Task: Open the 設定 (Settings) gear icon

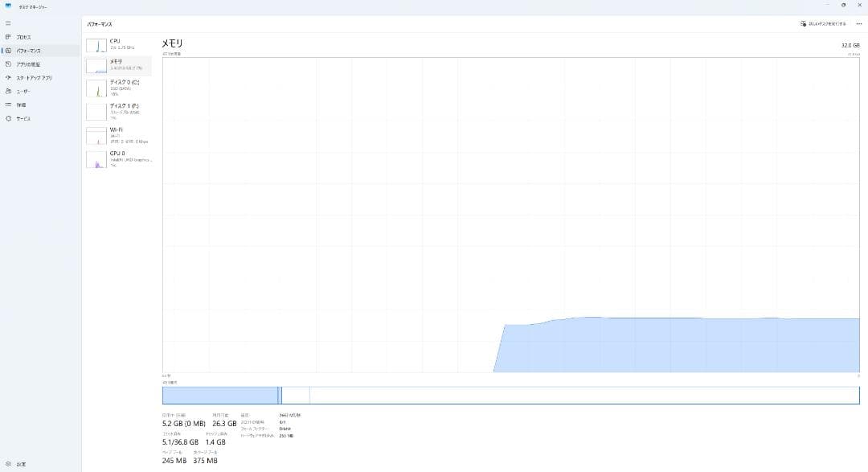Action: point(8,464)
